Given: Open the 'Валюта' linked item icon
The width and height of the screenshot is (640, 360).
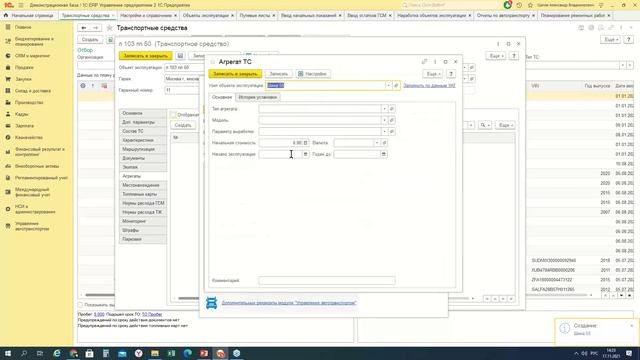Looking at the screenshot, I should pyautogui.click(x=384, y=143).
